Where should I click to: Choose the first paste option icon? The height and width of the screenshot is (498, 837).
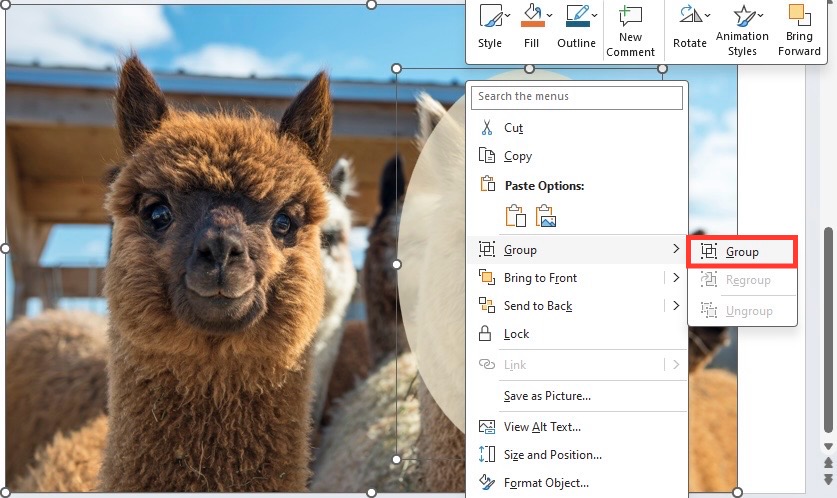click(x=515, y=216)
